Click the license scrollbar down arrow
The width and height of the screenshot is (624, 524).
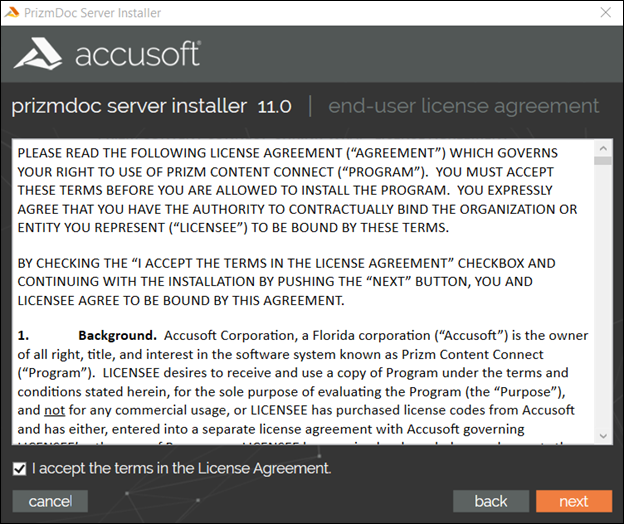click(603, 436)
